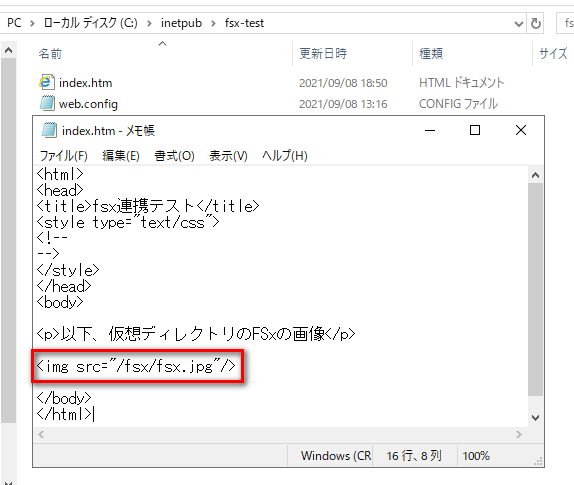Click the Notepad window resize grip

pyautogui.click(x=538, y=462)
